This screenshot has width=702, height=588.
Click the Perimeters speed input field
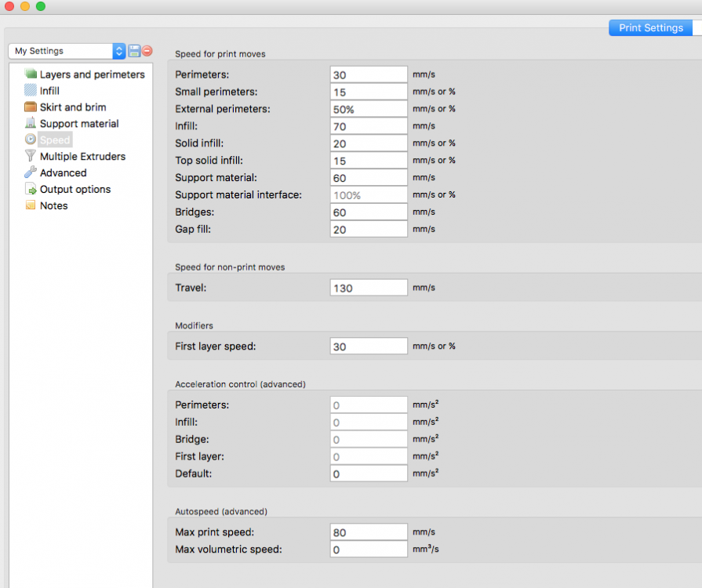pyautogui.click(x=369, y=74)
